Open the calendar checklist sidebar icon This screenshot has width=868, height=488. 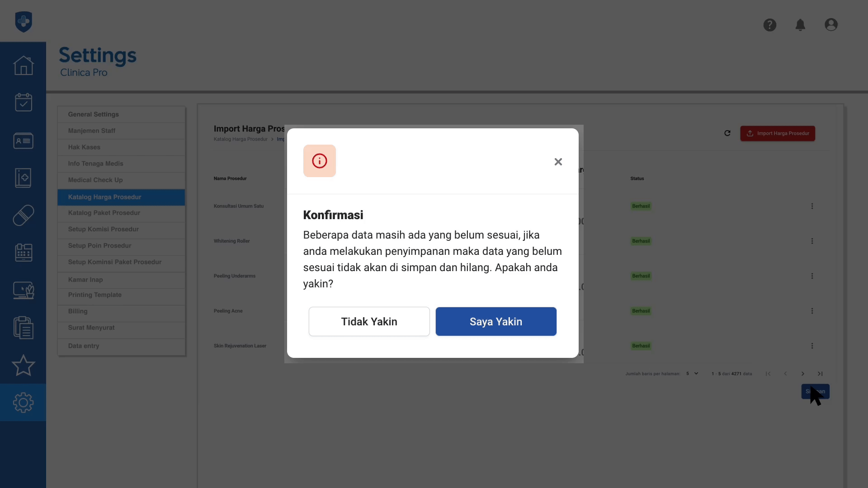pyautogui.click(x=23, y=103)
